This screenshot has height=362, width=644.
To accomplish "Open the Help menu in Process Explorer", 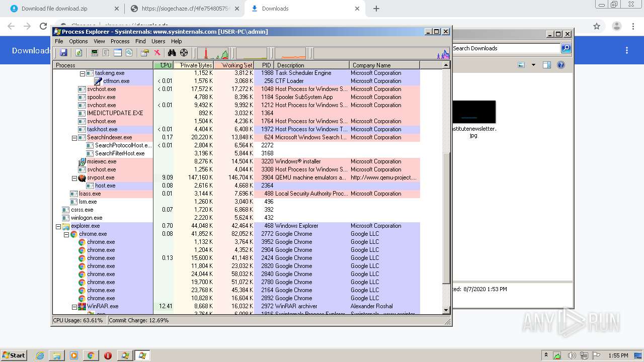I will [176, 41].
